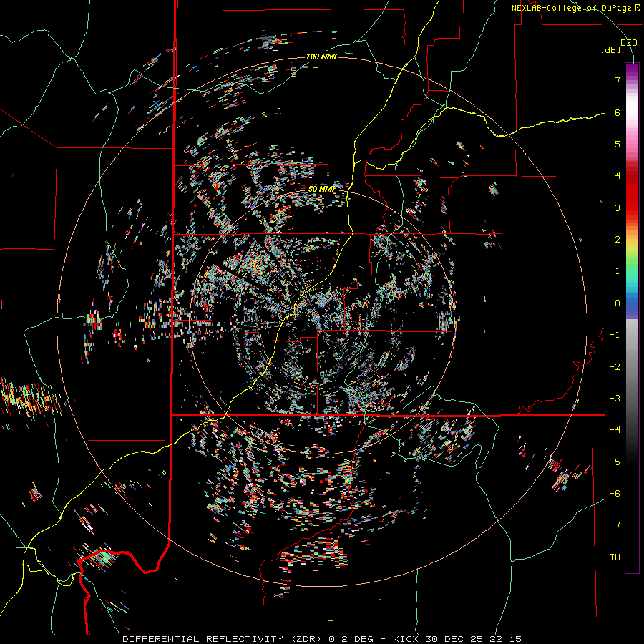Screen dimensions: 644x644
Task: Click the -7 dB scale label
Action: 615,525
